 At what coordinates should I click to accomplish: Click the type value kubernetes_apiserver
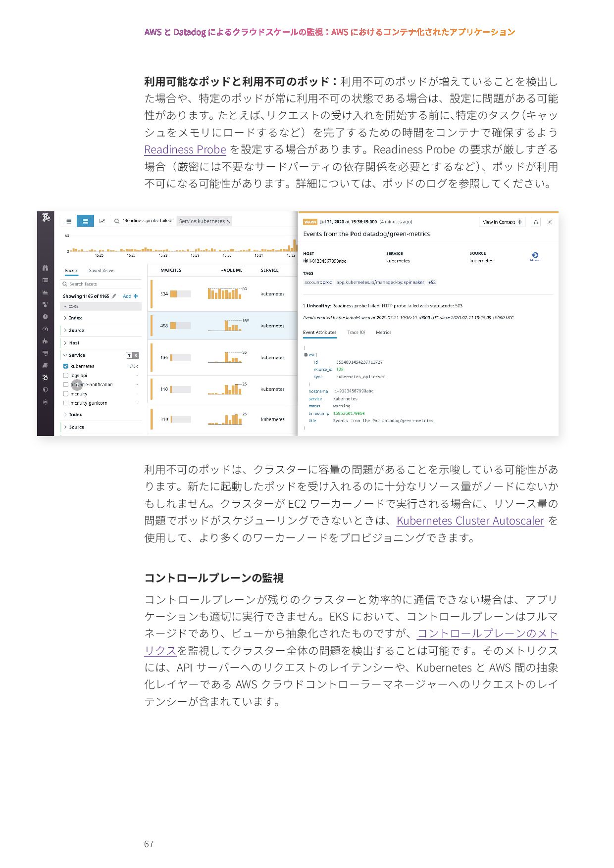[x=360, y=377]
